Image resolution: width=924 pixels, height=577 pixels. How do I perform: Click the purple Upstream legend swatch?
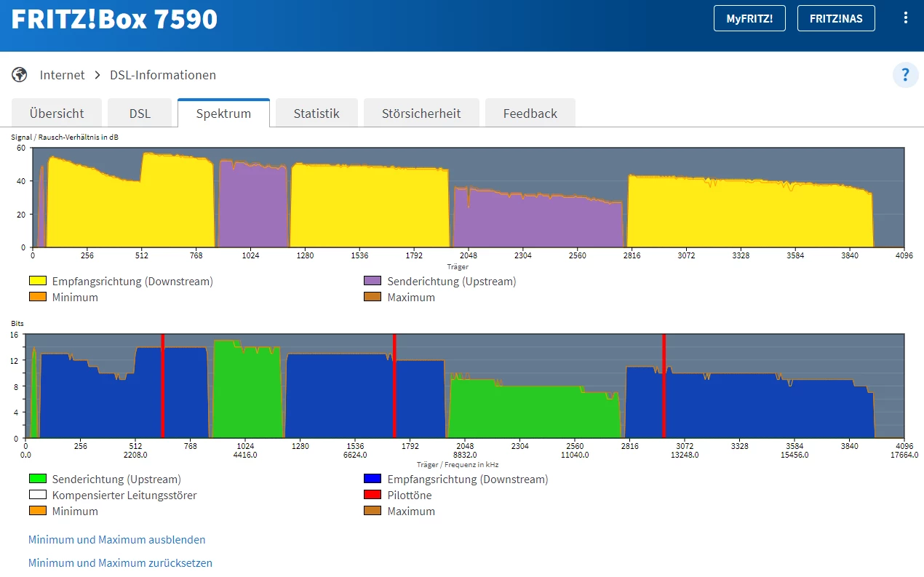click(x=373, y=281)
